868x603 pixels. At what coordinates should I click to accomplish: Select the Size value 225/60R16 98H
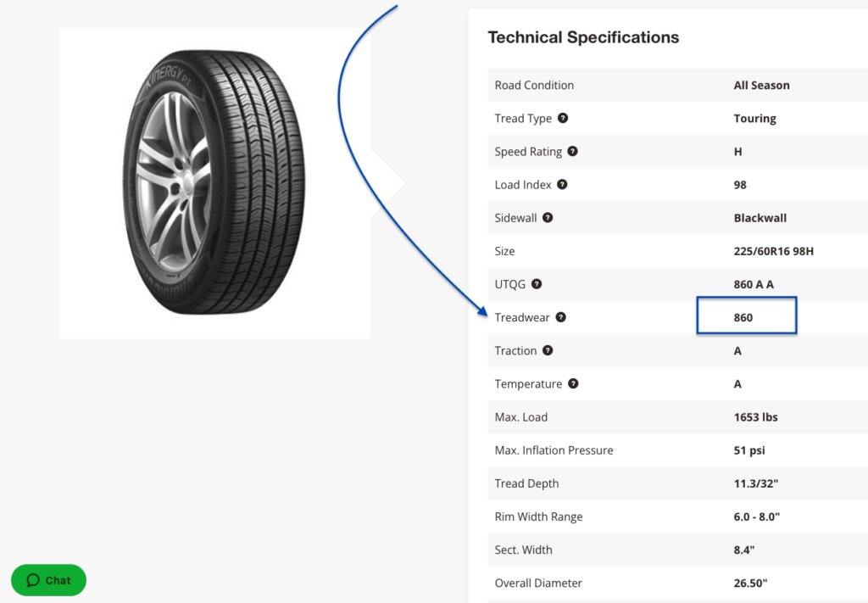(x=773, y=251)
